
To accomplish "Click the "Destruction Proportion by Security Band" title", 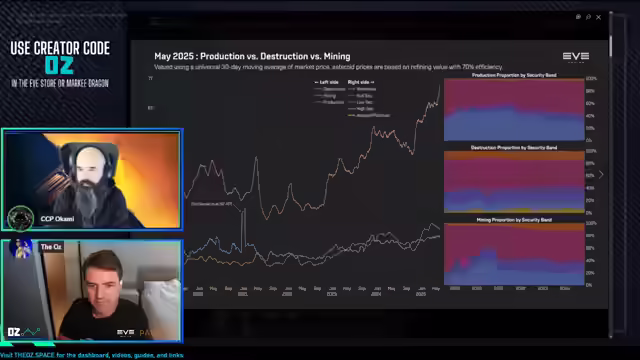I will pos(514,147).
